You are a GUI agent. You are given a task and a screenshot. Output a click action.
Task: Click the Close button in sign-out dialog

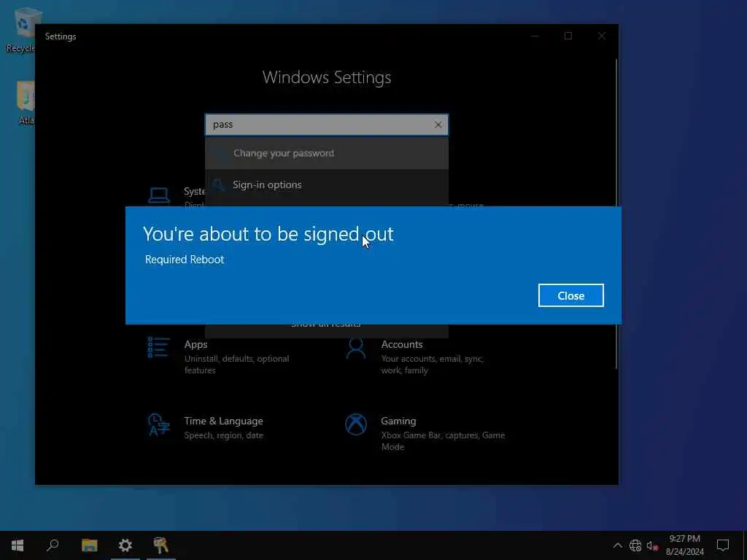click(570, 296)
